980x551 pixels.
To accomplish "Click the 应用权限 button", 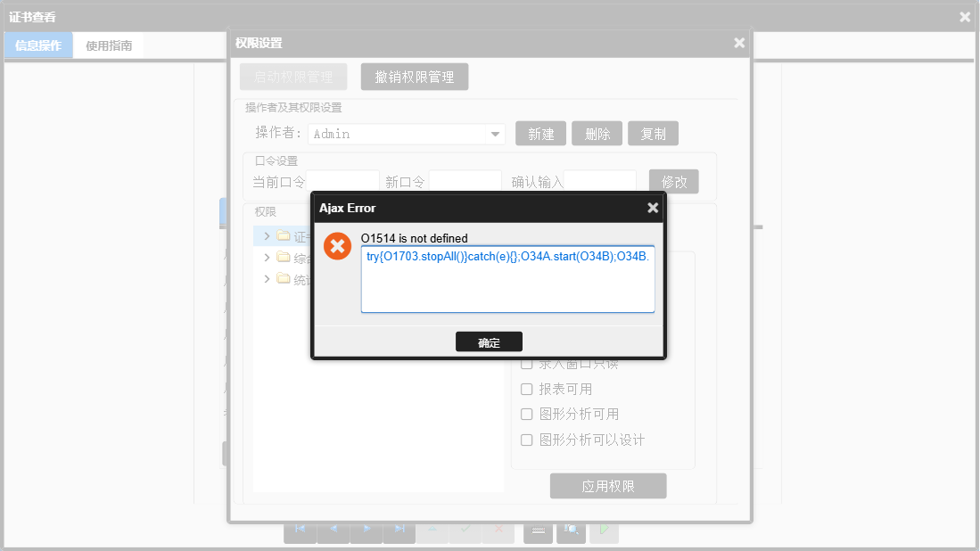I will pyautogui.click(x=608, y=486).
